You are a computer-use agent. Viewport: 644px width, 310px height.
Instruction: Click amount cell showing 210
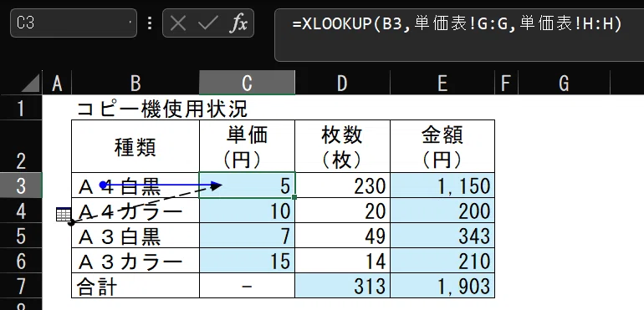[442, 261]
